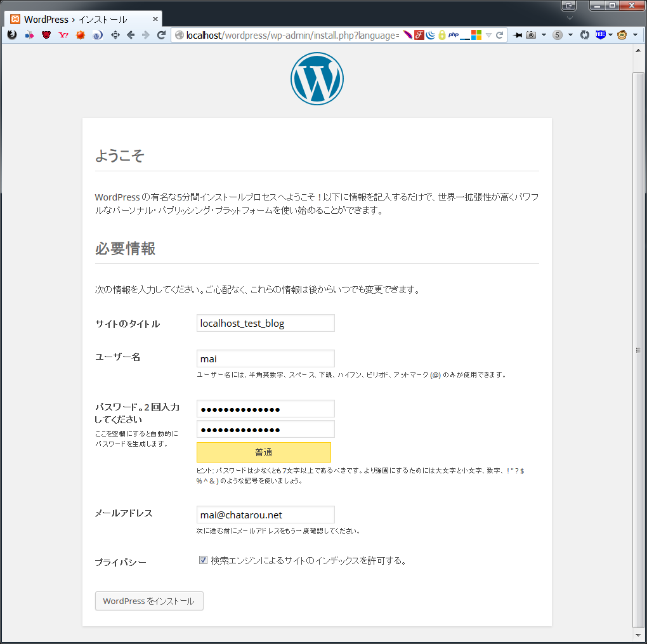
Task: Click the red F icon in address bar
Action: click(419, 35)
